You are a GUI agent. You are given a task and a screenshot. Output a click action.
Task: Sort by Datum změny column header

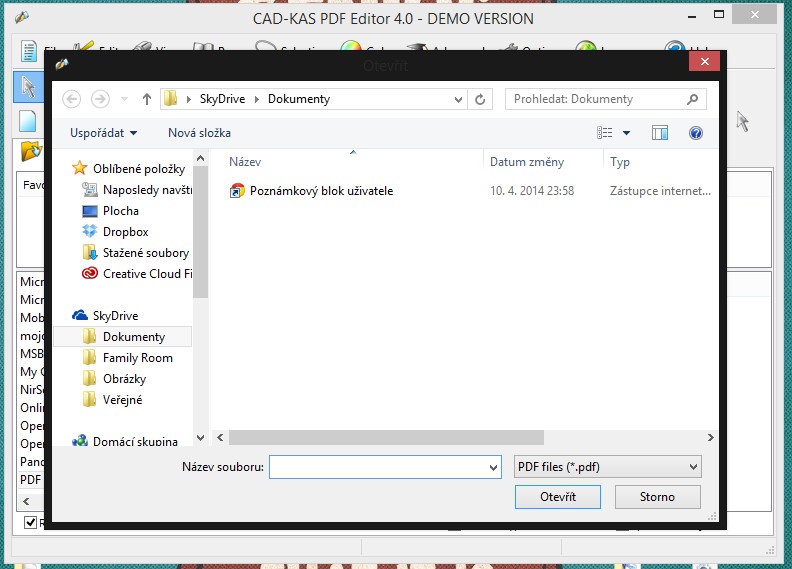(x=527, y=162)
